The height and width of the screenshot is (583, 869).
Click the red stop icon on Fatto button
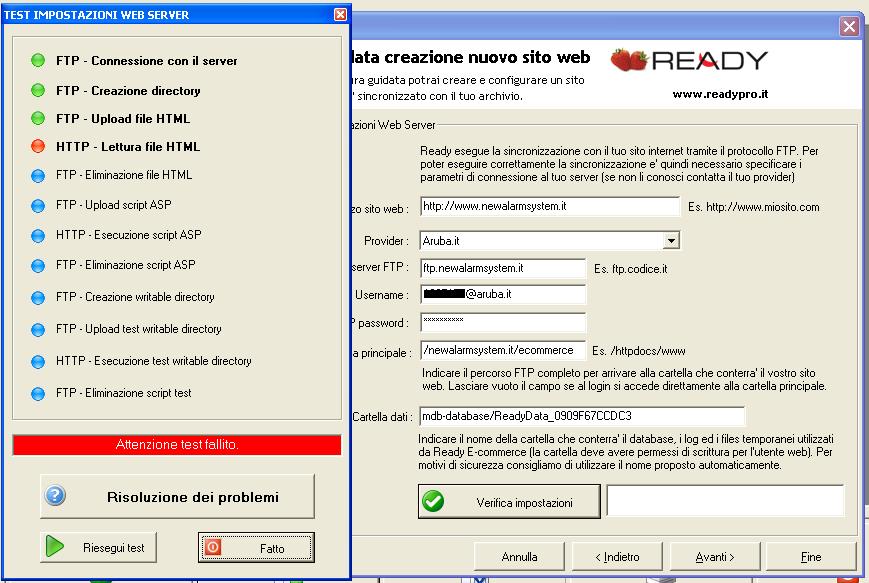[x=213, y=547]
